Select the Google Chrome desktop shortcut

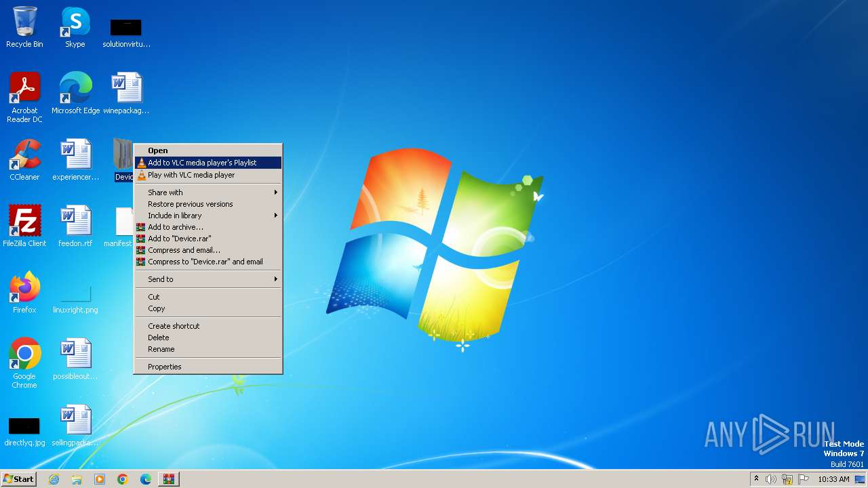click(x=24, y=363)
